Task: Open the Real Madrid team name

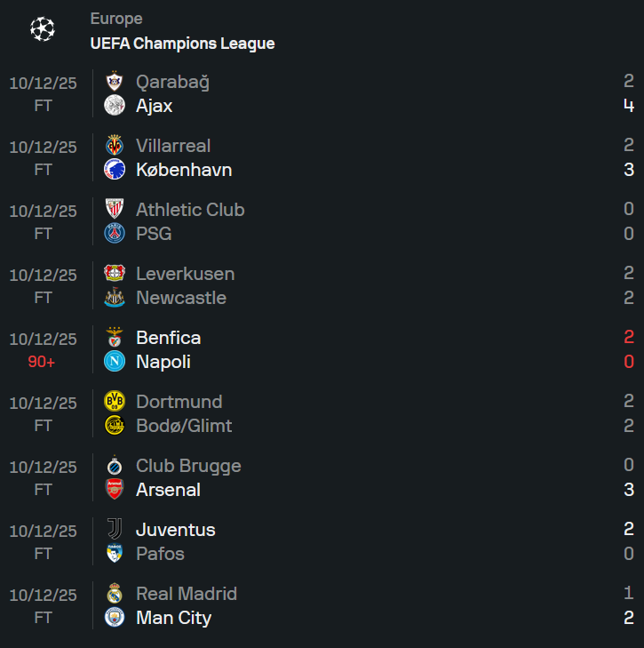Action: click(x=187, y=594)
